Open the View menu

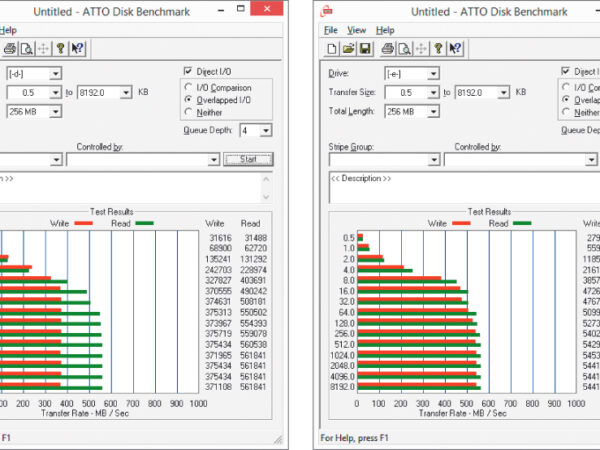[357, 31]
